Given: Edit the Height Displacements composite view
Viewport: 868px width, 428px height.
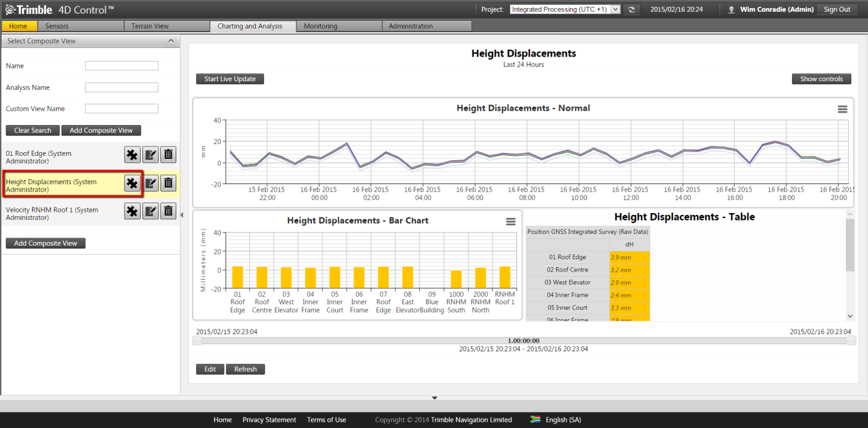Looking at the screenshot, I should [150, 183].
